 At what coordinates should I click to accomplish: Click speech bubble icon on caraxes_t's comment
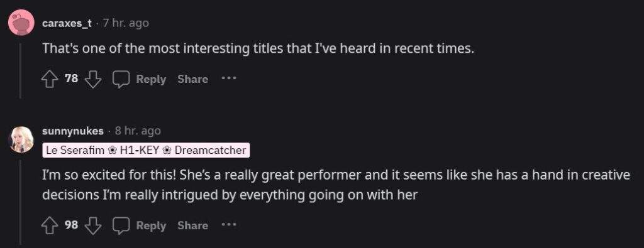pyautogui.click(x=121, y=79)
